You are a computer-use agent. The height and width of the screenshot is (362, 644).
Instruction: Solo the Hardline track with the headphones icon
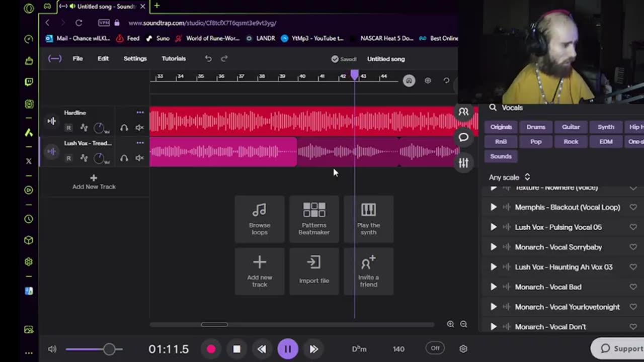[124, 128]
